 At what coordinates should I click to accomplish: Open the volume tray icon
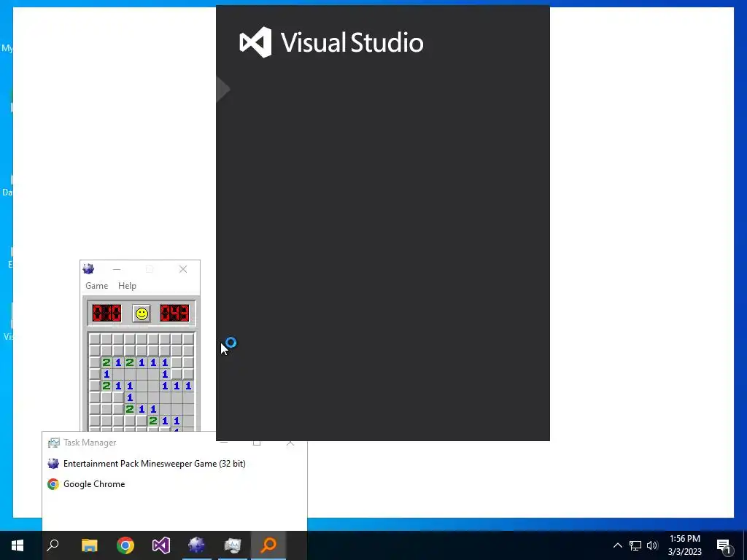pyautogui.click(x=652, y=545)
